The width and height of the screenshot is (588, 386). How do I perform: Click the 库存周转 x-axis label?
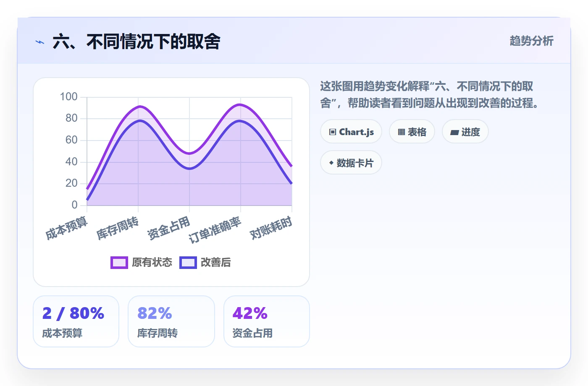[118, 228]
